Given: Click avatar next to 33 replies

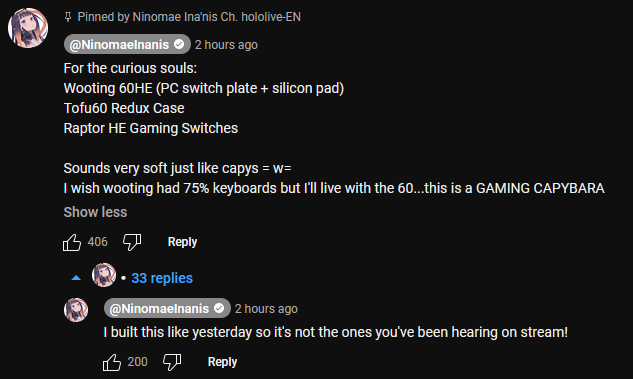Looking at the screenshot, I should point(104,275).
